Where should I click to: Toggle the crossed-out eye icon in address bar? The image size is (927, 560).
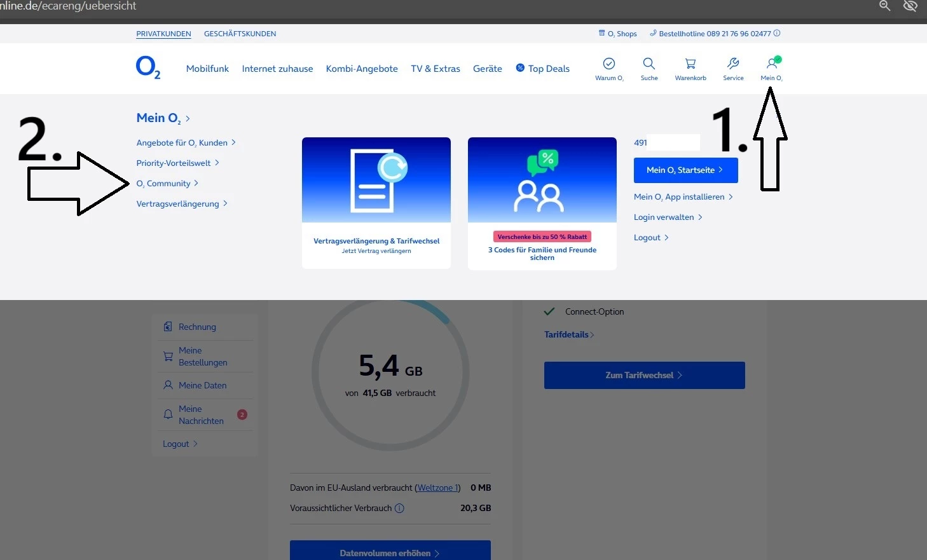(x=910, y=6)
